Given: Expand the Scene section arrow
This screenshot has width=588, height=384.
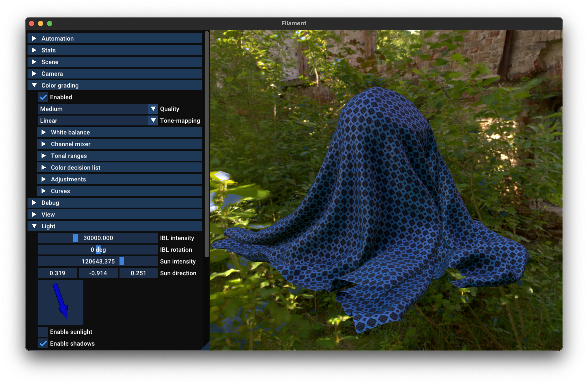Looking at the screenshot, I should (34, 62).
